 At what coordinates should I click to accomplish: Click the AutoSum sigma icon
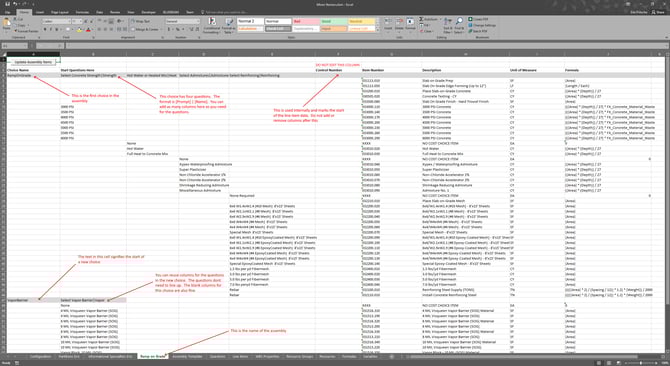pos(421,20)
